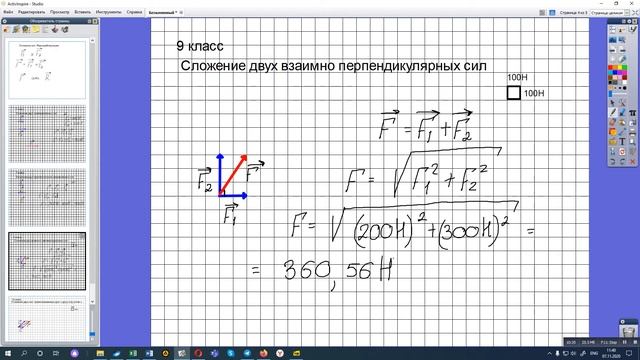This screenshot has width=640, height=360.
Task: Open the second page thumbnail
Action: tap(47, 133)
